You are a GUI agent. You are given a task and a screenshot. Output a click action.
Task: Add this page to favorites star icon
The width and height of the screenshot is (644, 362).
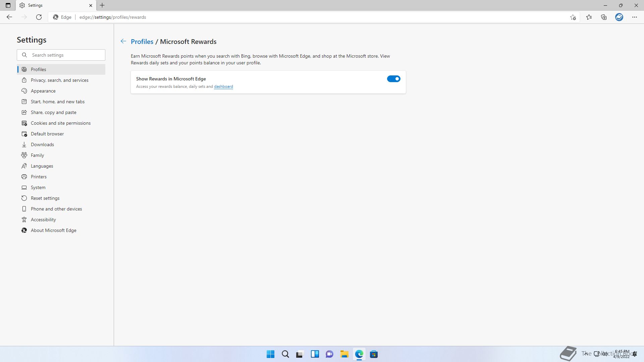[573, 17]
